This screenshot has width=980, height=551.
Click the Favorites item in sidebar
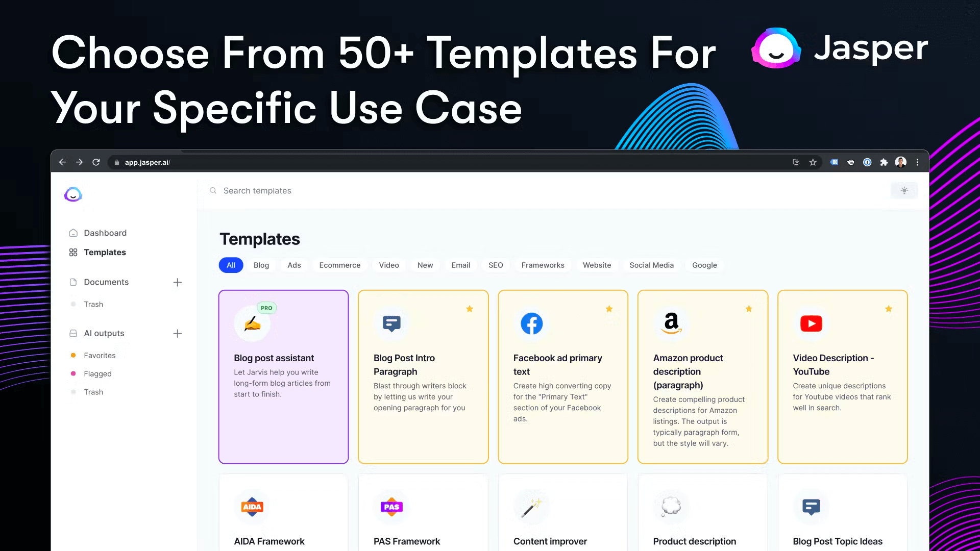pyautogui.click(x=99, y=355)
